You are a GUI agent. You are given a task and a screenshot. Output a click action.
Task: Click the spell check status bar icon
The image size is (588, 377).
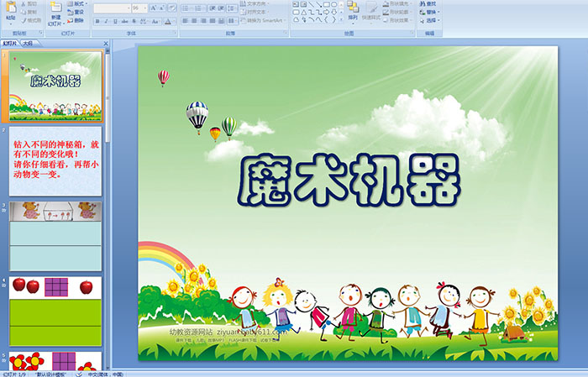point(79,374)
